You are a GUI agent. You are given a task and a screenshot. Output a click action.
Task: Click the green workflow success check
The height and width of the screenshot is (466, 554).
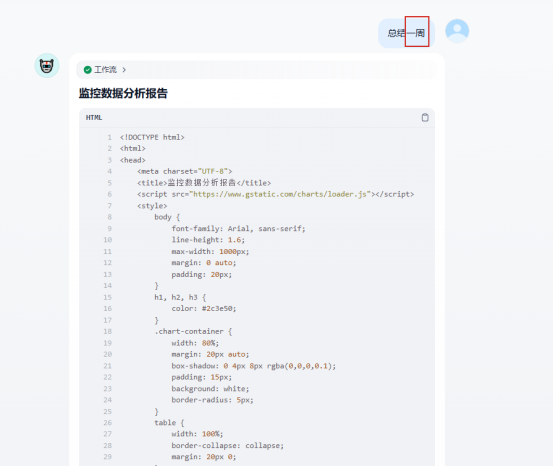tap(88, 70)
